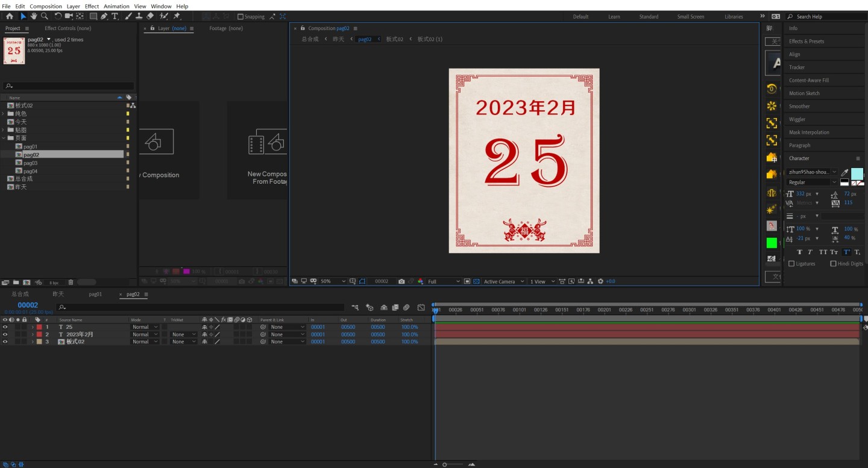The height and width of the screenshot is (468, 868).
Task: Open the 50% magnification dropdown
Action: tap(333, 281)
